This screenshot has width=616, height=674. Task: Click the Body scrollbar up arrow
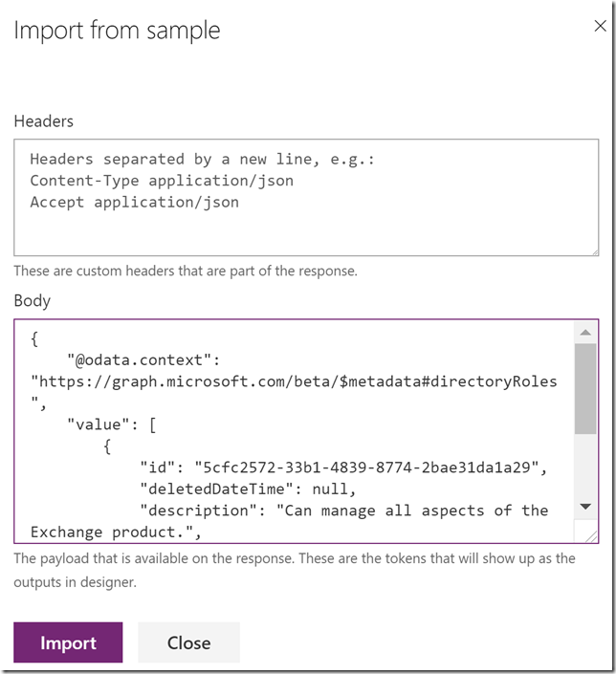point(585,333)
